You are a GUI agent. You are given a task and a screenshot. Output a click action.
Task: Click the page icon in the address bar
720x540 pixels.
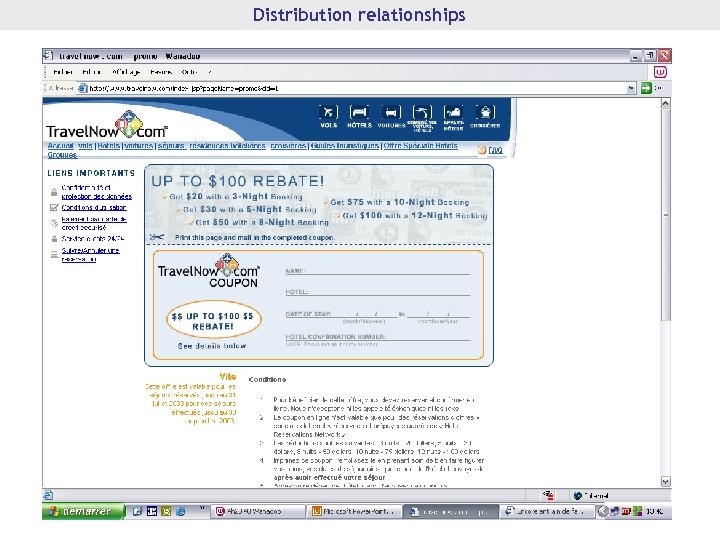82,88
